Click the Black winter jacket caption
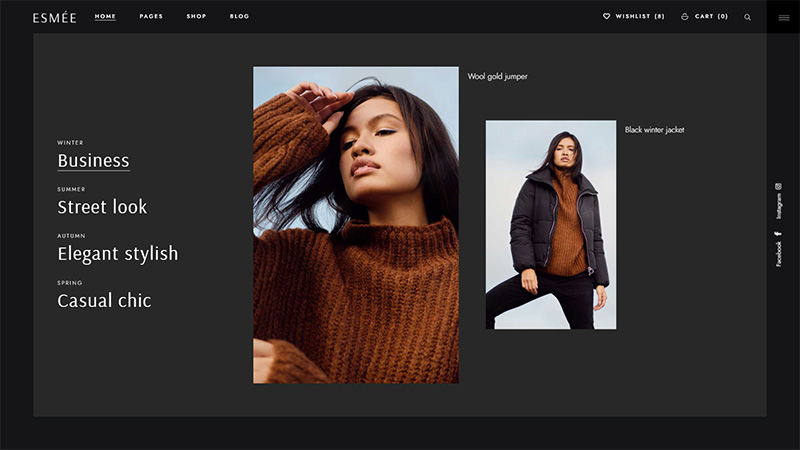Image resolution: width=800 pixels, height=450 pixels. (x=654, y=130)
